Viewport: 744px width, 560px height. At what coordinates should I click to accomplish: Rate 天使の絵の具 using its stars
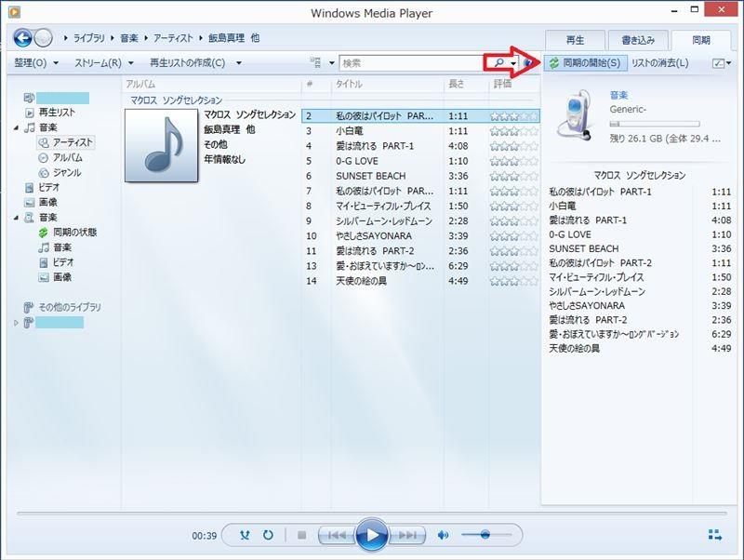[x=514, y=282]
